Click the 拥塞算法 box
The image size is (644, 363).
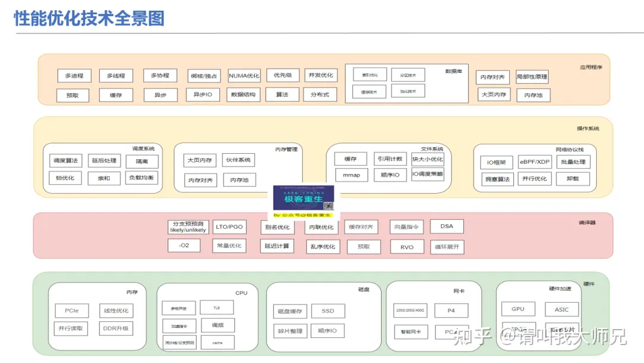(x=497, y=179)
